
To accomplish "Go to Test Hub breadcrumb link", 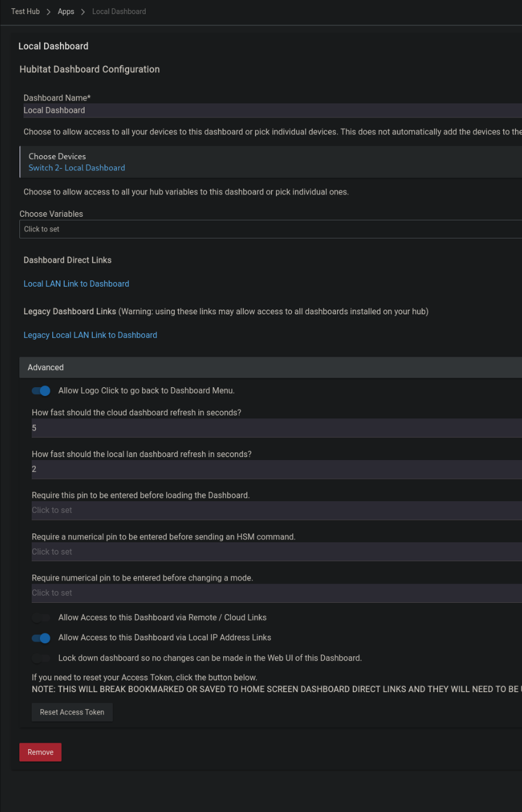I will pos(25,11).
